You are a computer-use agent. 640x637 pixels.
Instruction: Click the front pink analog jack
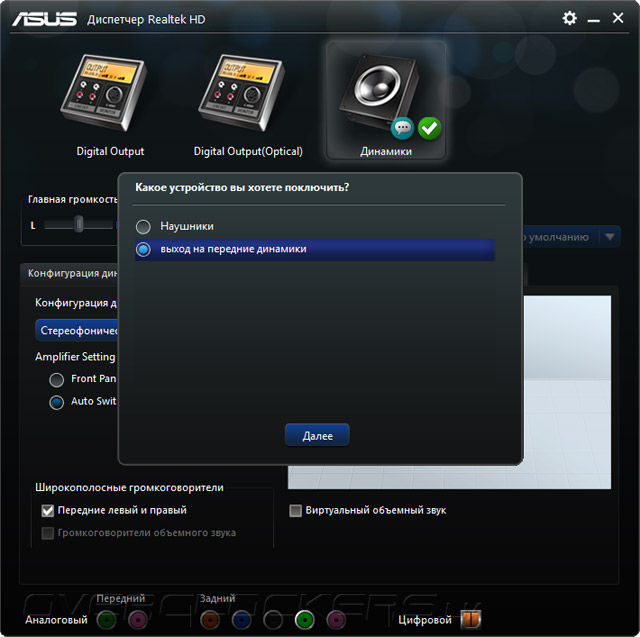tap(138, 620)
